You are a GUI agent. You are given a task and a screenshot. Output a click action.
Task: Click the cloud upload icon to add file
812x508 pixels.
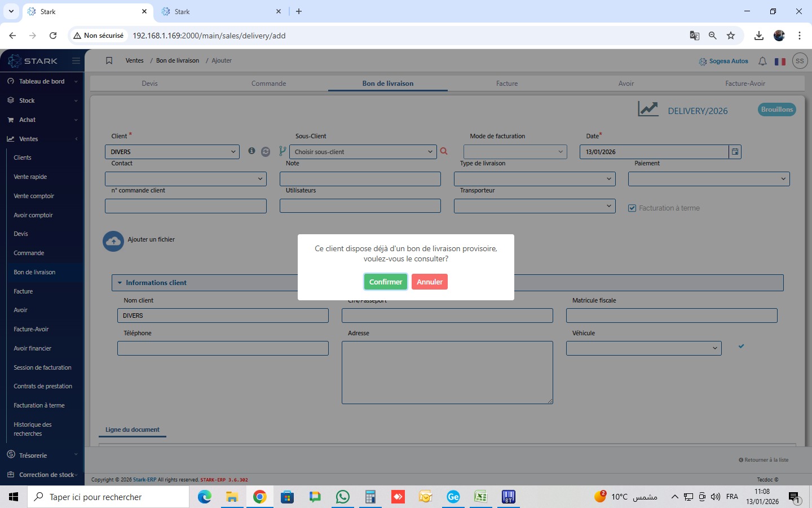113,241
